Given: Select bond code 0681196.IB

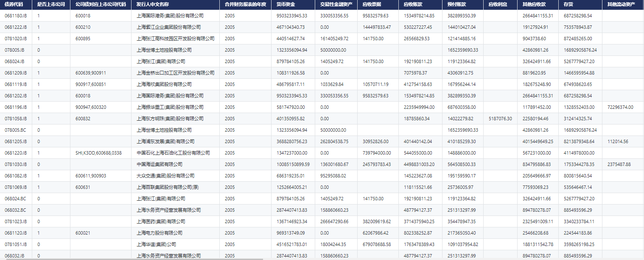Looking at the screenshot, I should [x=16, y=107].
